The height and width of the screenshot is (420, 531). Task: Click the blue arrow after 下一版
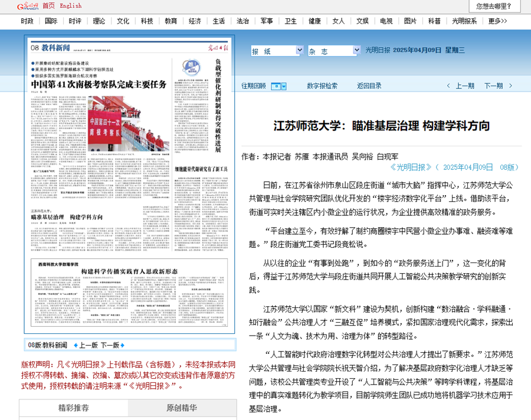(123, 345)
